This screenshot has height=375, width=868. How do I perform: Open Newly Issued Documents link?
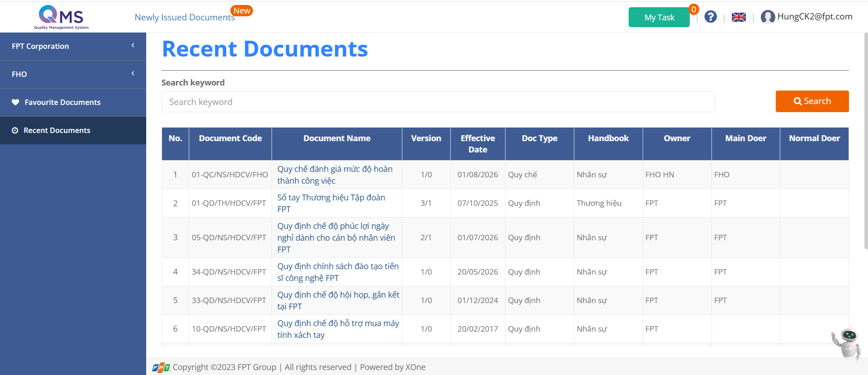point(185,17)
